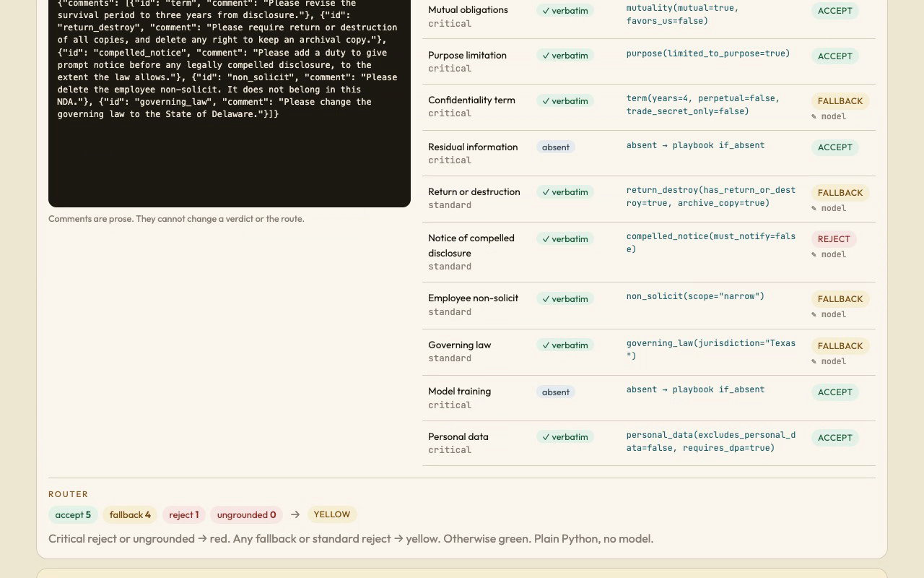Click the ACCEPT verdict for Model training
The image size is (924, 578).
click(x=835, y=392)
